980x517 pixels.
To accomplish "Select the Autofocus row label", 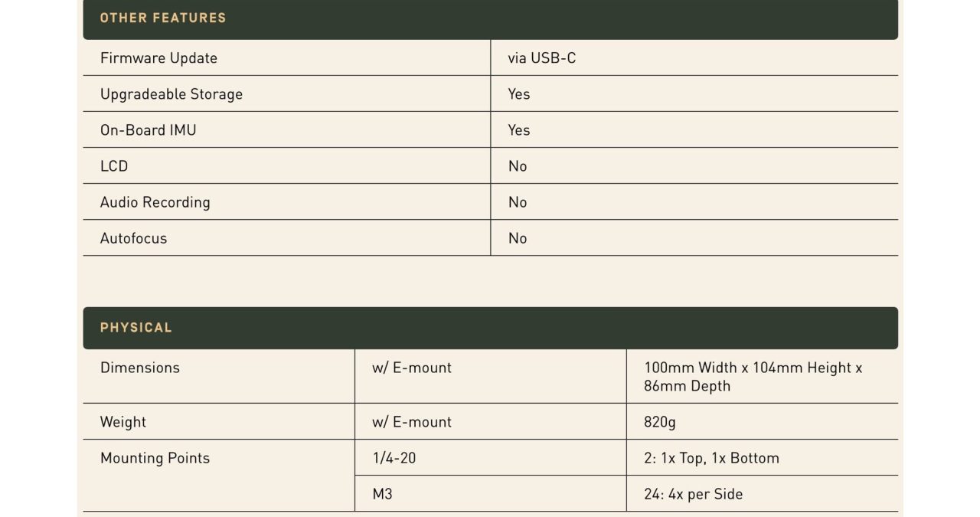I will coord(133,238).
